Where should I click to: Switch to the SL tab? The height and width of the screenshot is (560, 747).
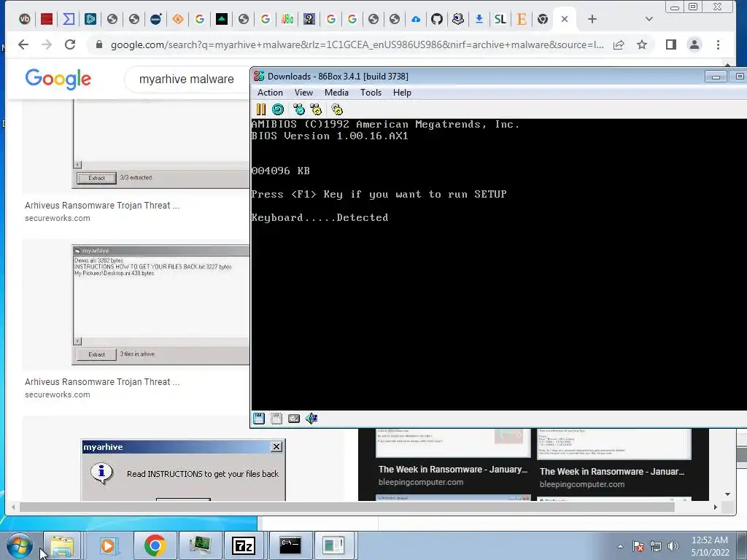[500, 19]
